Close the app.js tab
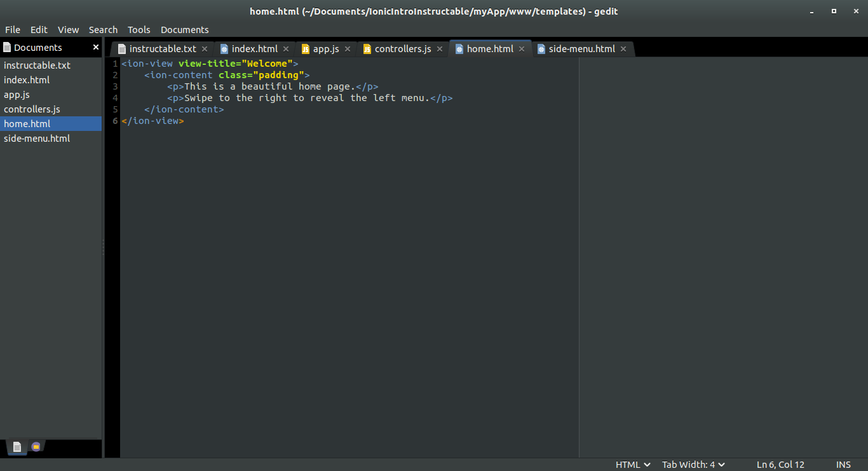The height and width of the screenshot is (471, 868). (347, 48)
